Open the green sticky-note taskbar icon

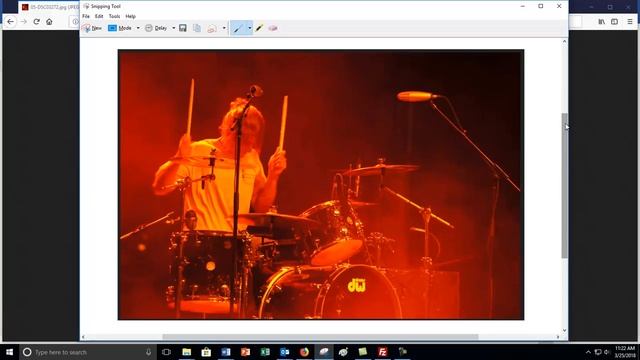pos(363,352)
